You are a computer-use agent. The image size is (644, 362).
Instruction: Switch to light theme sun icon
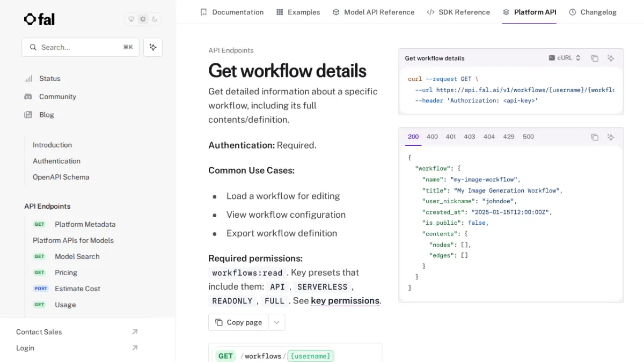(143, 19)
